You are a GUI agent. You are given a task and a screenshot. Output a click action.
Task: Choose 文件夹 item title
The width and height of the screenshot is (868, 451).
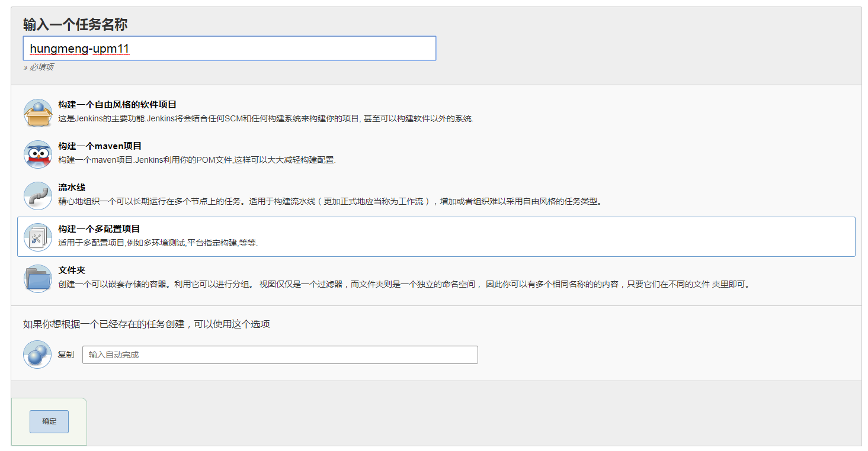tap(72, 270)
